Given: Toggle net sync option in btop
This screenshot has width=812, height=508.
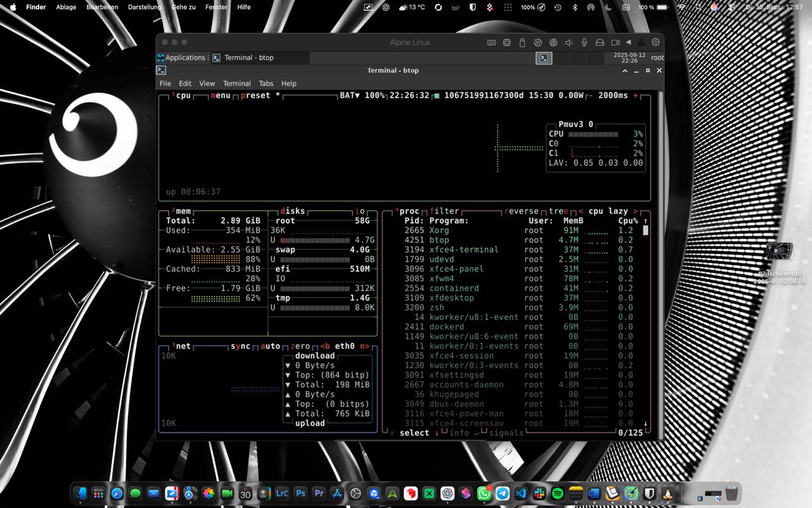Looking at the screenshot, I should (240, 346).
